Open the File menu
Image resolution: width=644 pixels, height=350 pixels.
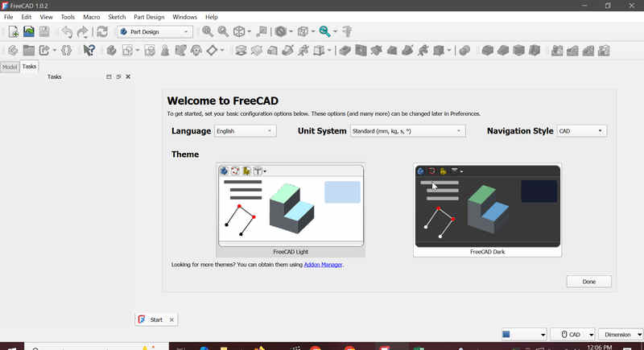9,17
